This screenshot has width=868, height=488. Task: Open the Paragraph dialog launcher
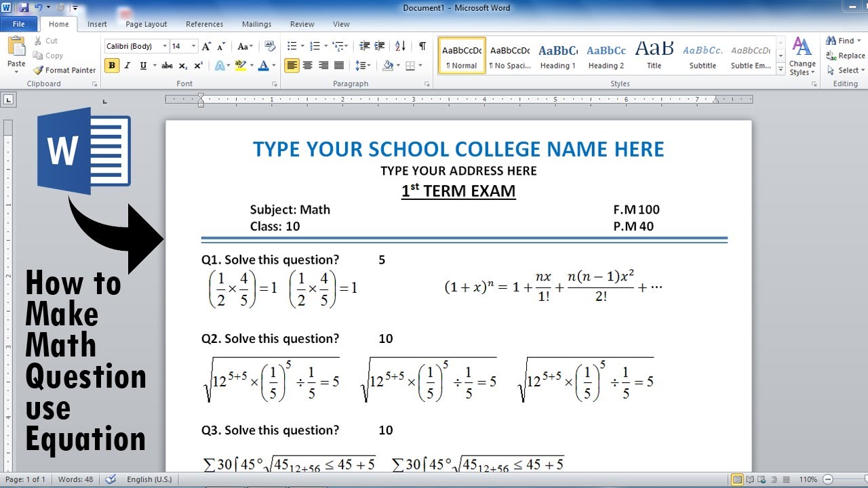427,84
